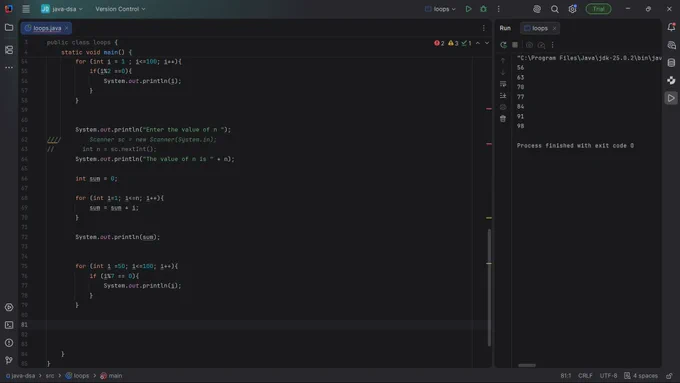Click the "Process finished with exit code 0" text
Viewport: 680px width, 383px height.
tap(575, 146)
